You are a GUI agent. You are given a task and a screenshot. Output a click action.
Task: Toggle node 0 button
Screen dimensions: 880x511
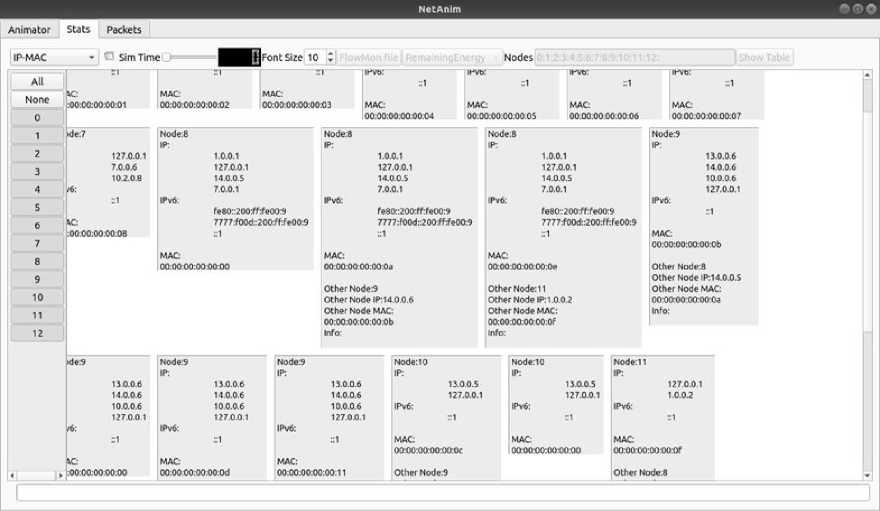tap(37, 117)
